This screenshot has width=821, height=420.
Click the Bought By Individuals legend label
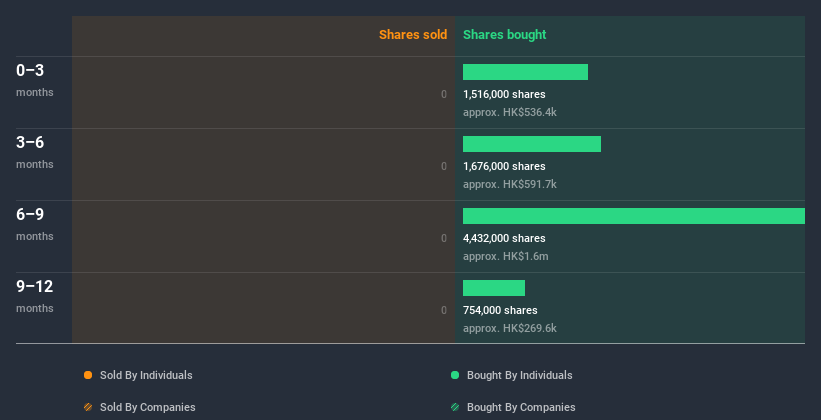(x=519, y=375)
